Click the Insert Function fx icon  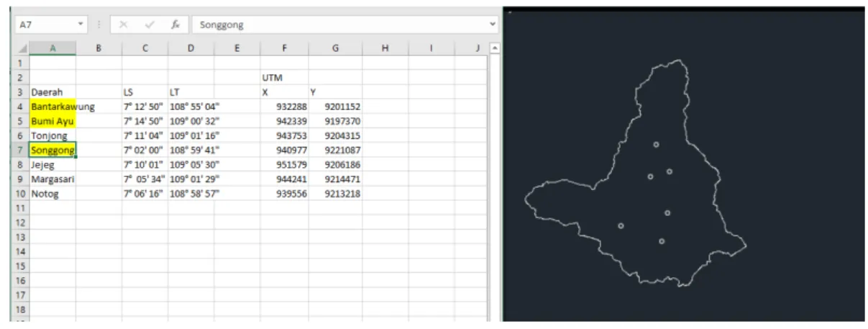(175, 24)
